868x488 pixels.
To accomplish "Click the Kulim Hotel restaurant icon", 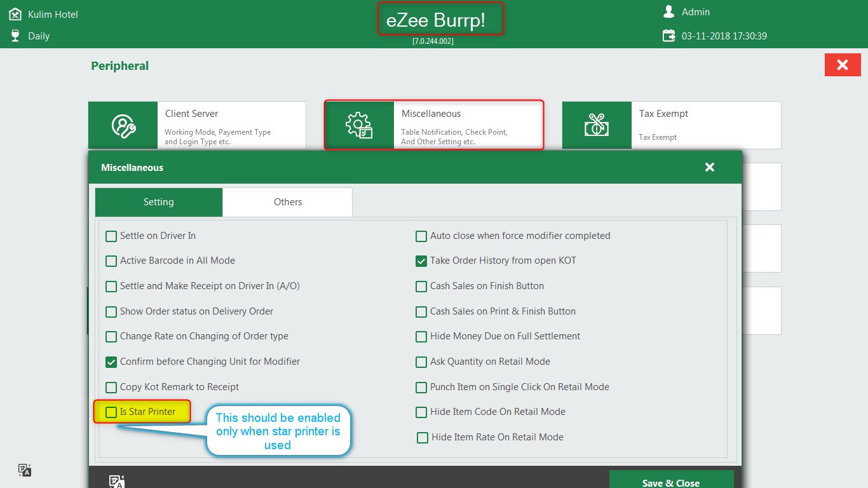I will (15, 14).
